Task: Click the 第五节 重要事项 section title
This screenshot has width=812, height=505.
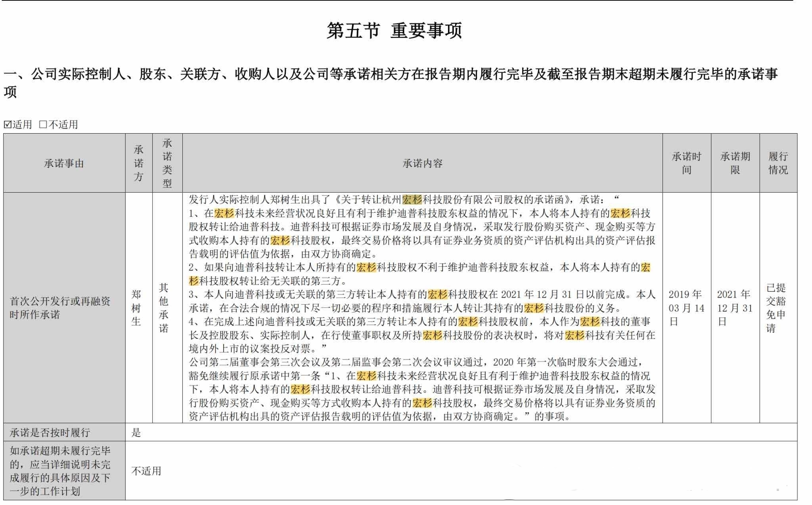Action: point(394,31)
